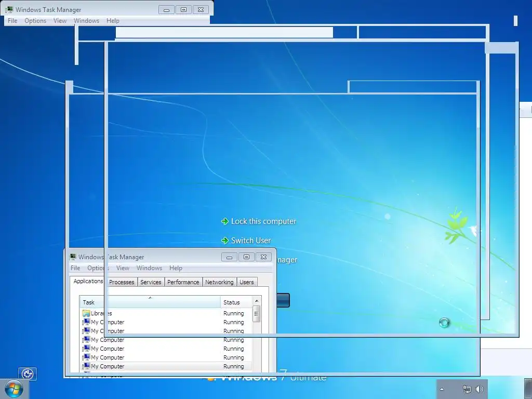The width and height of the screenshot is (532, 399).
Task: Switch to the Processes tab
Action: (x=122, y=282)
